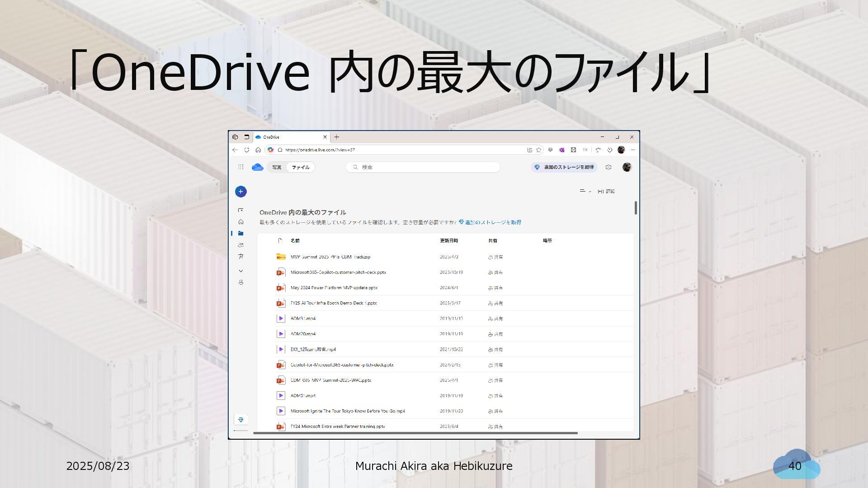Follow the 追加のストレージを取得 link in description
868x488 pixels.
490,222
